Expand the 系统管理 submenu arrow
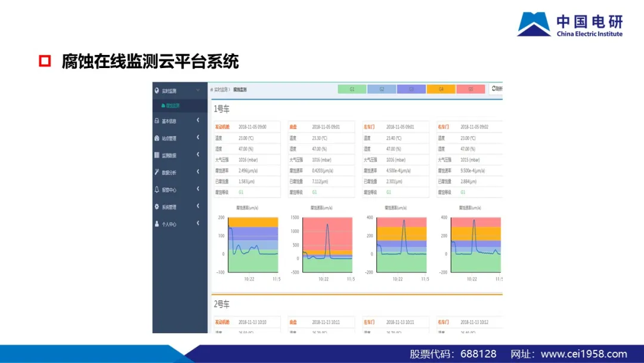The height and width of the screenshot is (363, 644). pos(198,207)
